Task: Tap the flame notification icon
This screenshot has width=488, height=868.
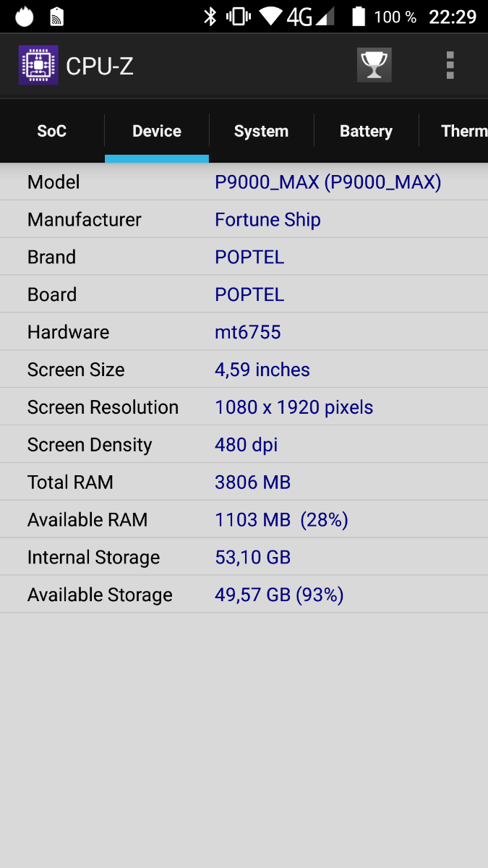Action: [x=24, y=17]
